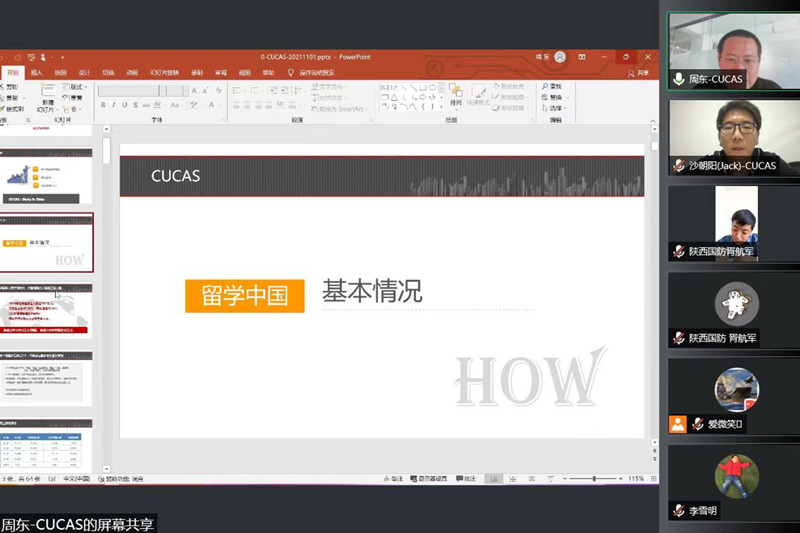
Task: Click 显示器设置 display settings button
Action: point(431,480)
